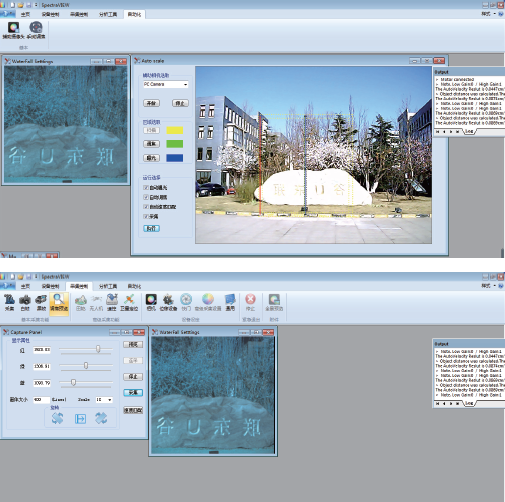Switch to the last ribbon tab in lower window
The height and width of the screenshot is (502, 505).
pos(134,286)
